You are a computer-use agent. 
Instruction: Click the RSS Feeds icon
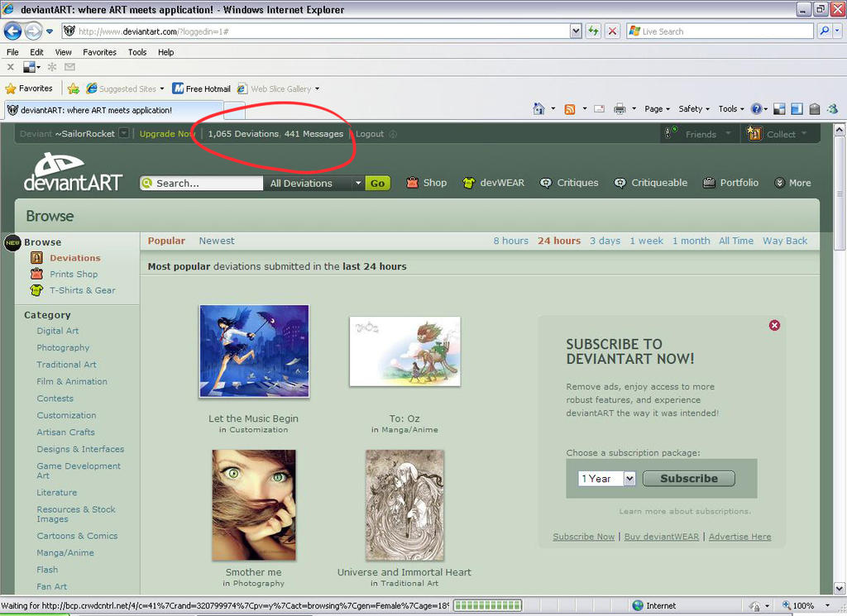coord(569,109)
